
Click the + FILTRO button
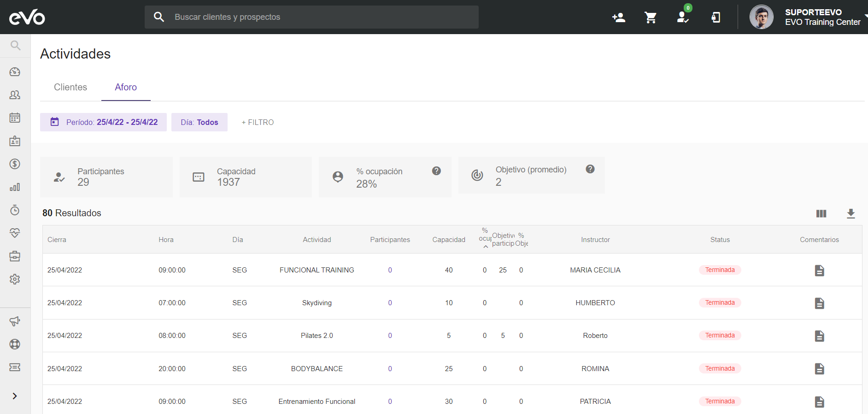pyautogui.click(x=258, y=122)
